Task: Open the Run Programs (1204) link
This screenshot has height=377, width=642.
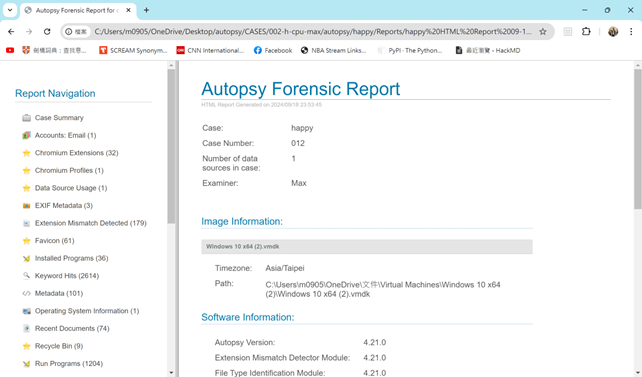Action: pos(69,364)
